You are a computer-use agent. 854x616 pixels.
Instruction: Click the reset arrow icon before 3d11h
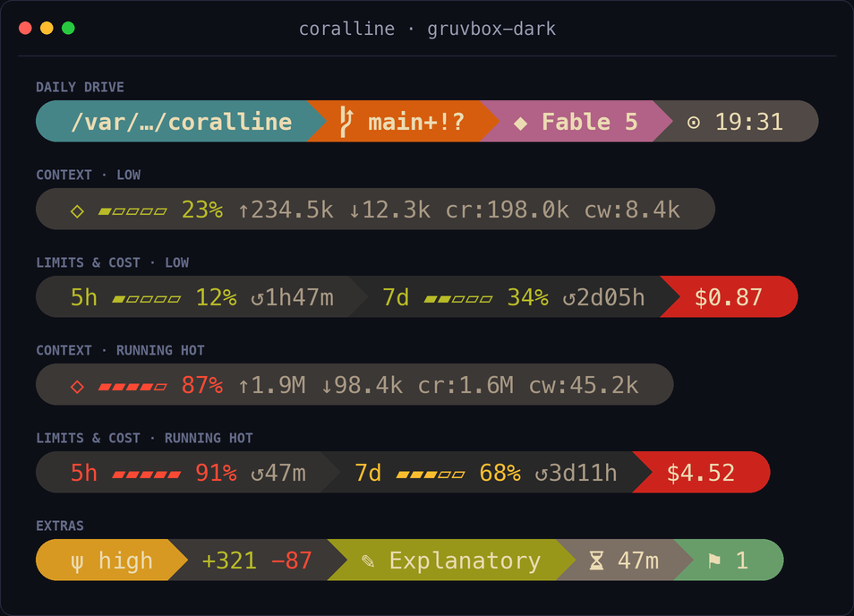point(541,474)
